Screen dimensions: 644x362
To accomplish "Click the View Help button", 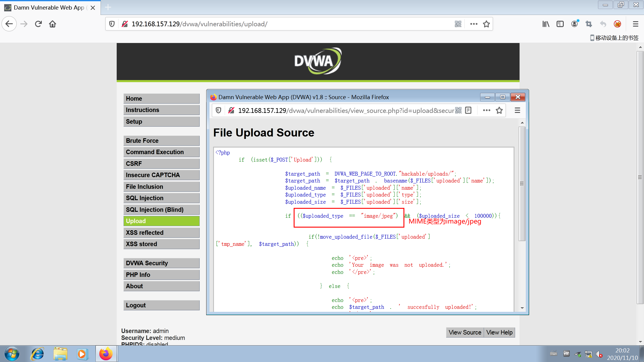I will pos(499,332).
